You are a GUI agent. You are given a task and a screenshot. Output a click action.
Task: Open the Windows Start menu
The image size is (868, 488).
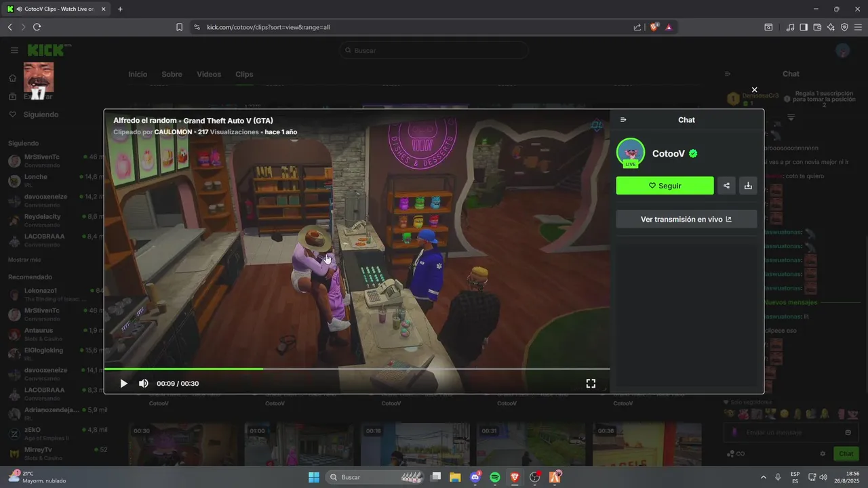click(x=314, y=477)
